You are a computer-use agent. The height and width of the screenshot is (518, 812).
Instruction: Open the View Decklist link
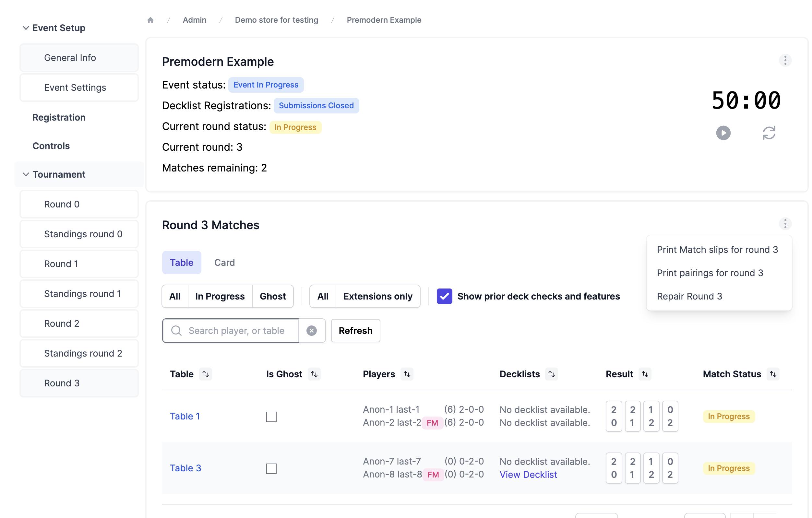(528, 475)
